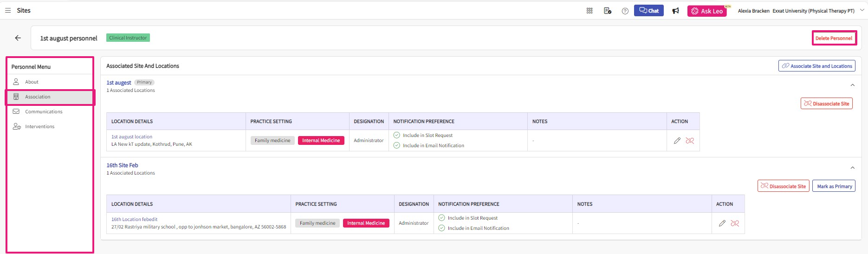Click the back arrow icon

point(18,38)
